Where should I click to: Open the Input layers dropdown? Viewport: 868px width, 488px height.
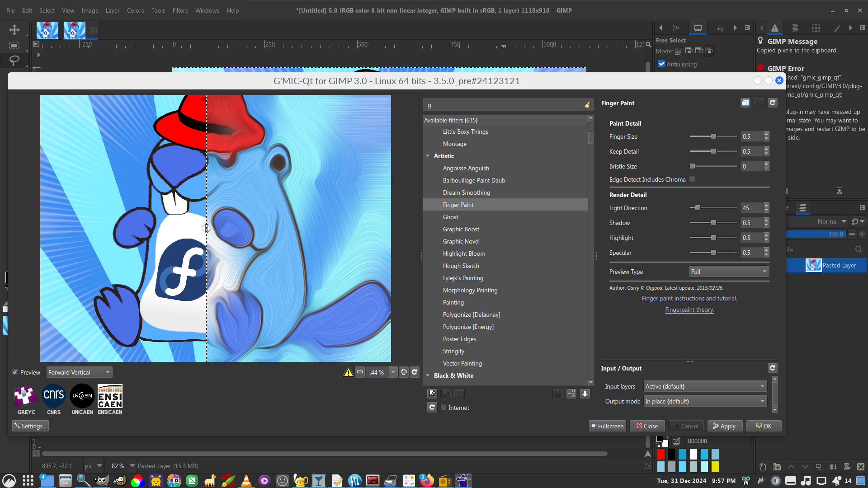coord(705,386)
